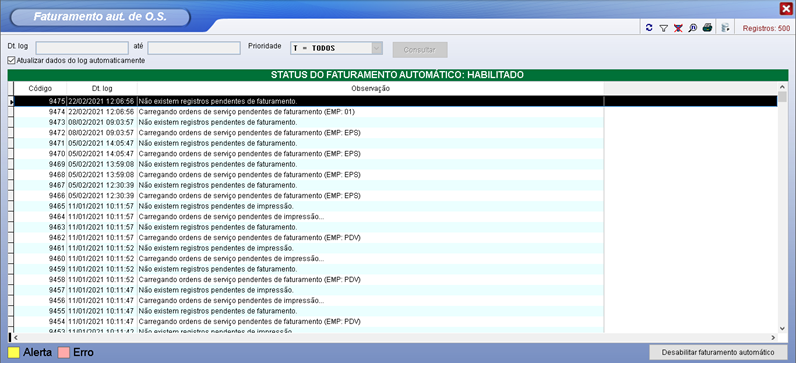Click the horizontal scrollbar right arrow

click(x=773, y=338)
